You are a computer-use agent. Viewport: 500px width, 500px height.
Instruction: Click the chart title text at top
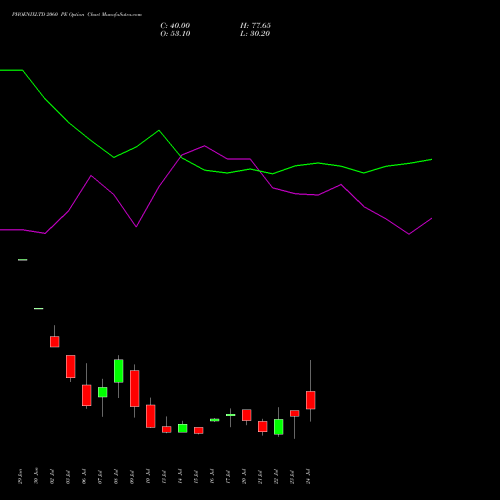[x=77, y=15]
